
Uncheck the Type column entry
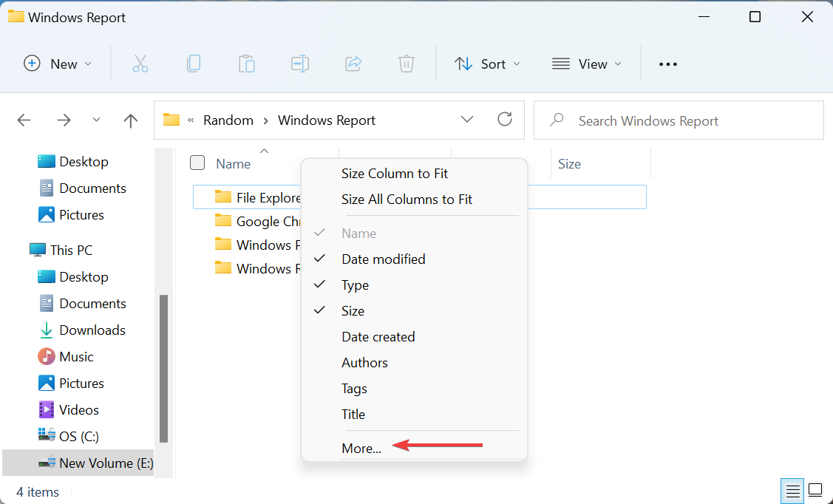point(355,285)
